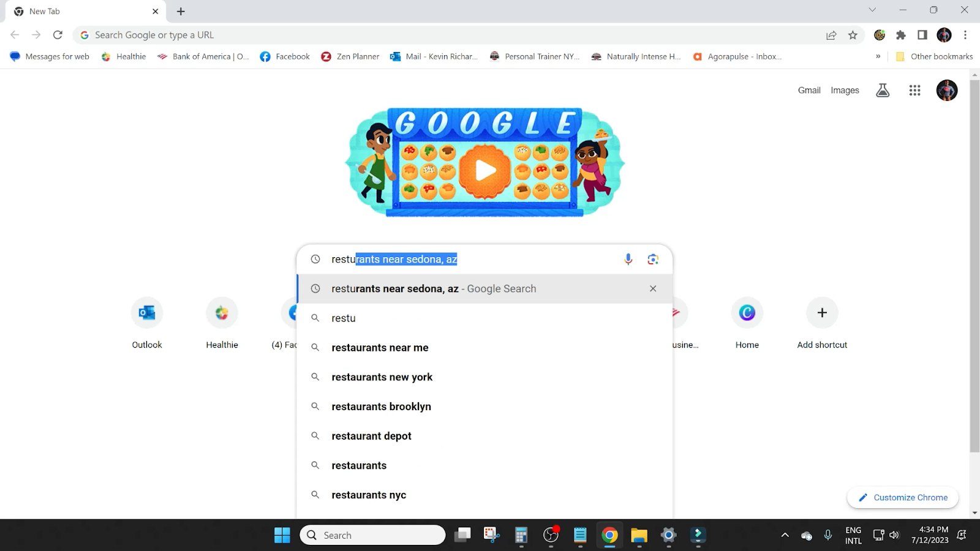Viewport: 980px width, 551px height.
Task: Open the Chrome side panel icon
Action: 922,35
